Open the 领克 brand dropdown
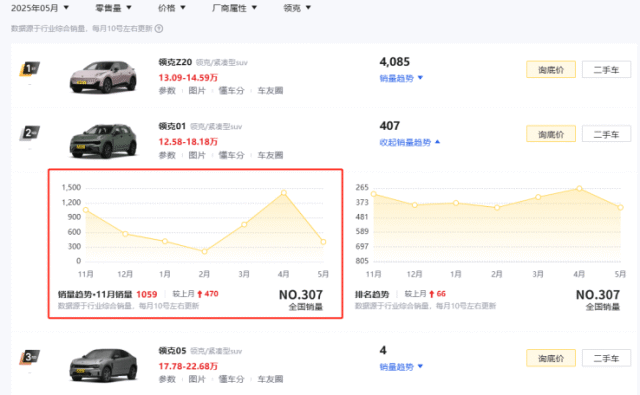The image size is (640, 395). tap(297, 8)
